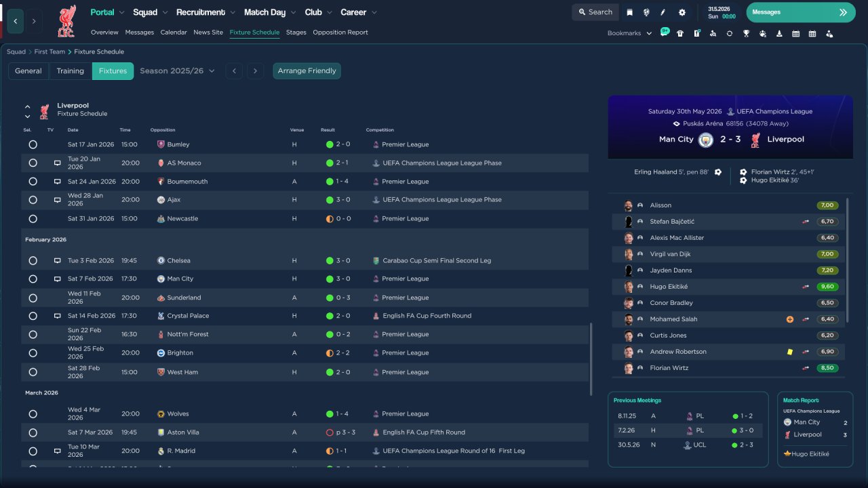Select the Chelsea fixture radio button
868x488 pixels.
[x=33, y=261]
